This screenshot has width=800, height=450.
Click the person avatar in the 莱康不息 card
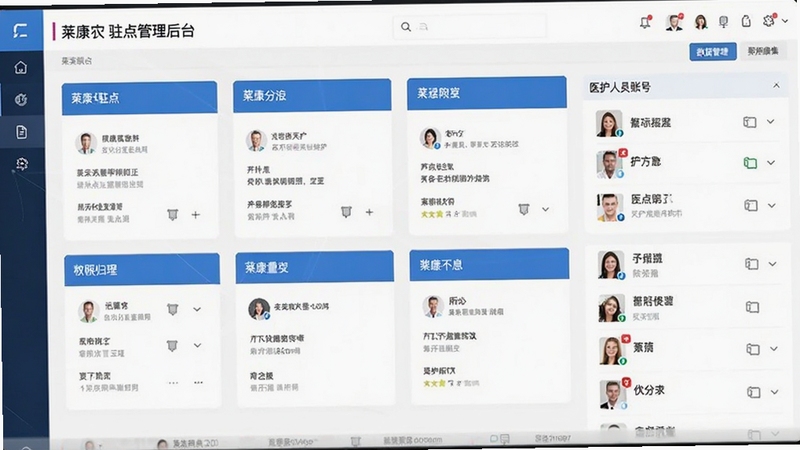433,306
